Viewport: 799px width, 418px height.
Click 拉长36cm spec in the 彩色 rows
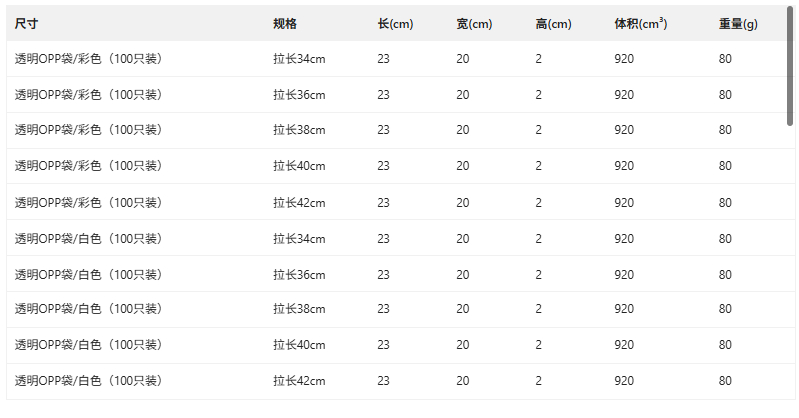[x=299, y=95]
